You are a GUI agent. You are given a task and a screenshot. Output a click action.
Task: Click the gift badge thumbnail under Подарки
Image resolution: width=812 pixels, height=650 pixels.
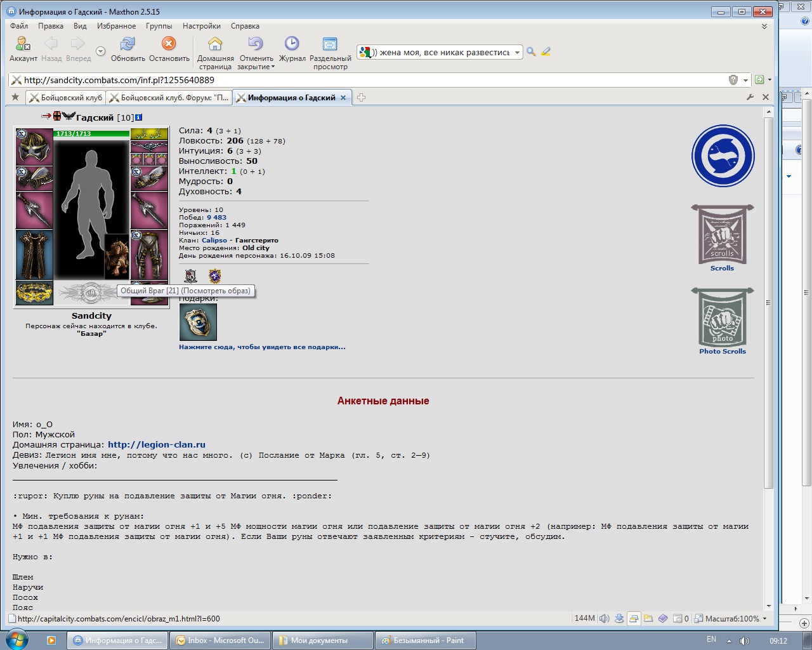click(198, 322)
